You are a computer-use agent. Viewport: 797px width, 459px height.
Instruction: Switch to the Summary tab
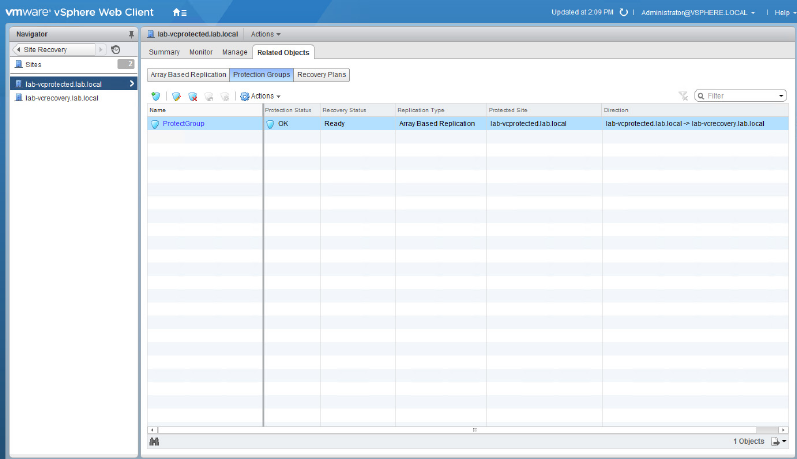tap(164, 52)
